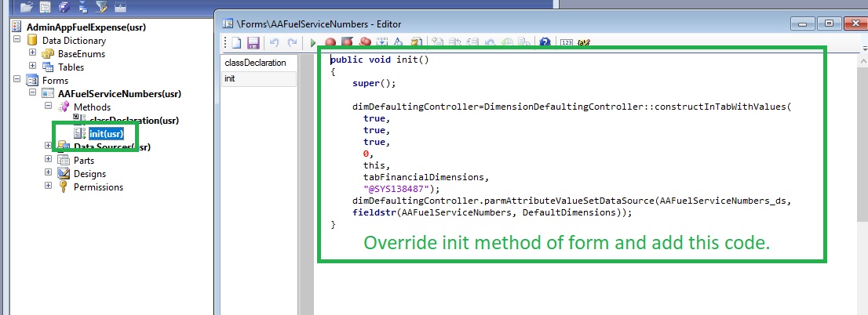Select the Parts tree item
The image size is (868, 315).
(x=84, y=161)
